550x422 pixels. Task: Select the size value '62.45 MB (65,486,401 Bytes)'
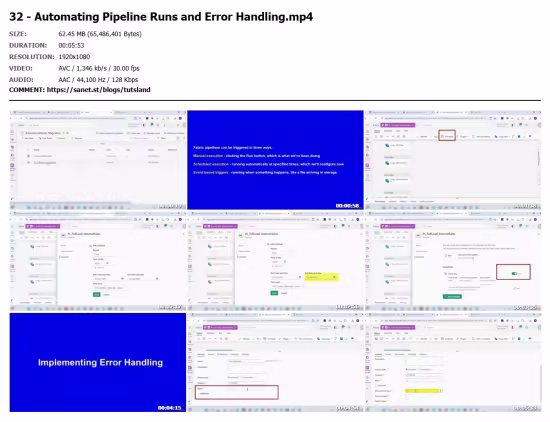tap(100, 34)
